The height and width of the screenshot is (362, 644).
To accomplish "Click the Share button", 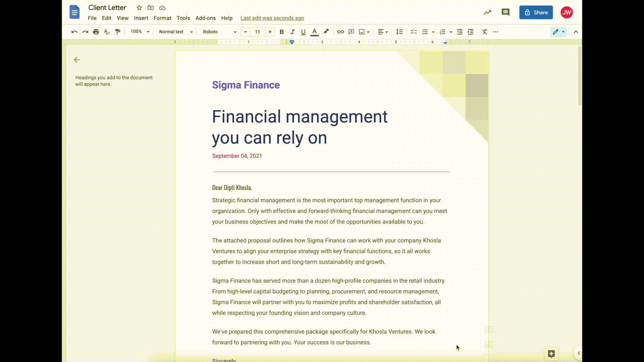I will pyautogui.click(x=536, y=12).
